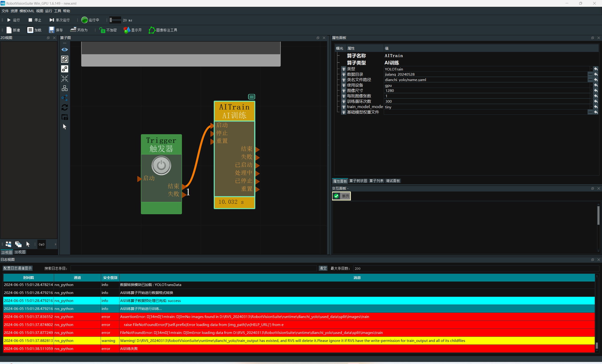Click the 清空 clear log button
Screen dimensions: 602x364
(x=323, y=268)
